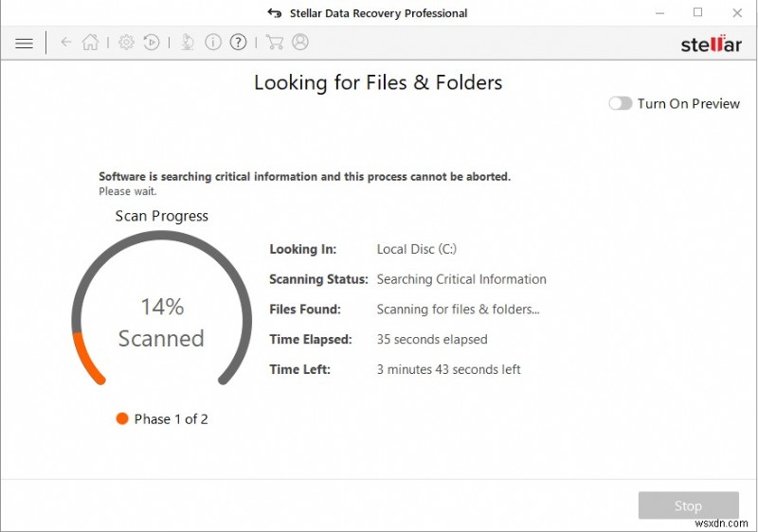Click the microscope tools icon
Viewport: 758px width, 532px height.
[188, 43]
